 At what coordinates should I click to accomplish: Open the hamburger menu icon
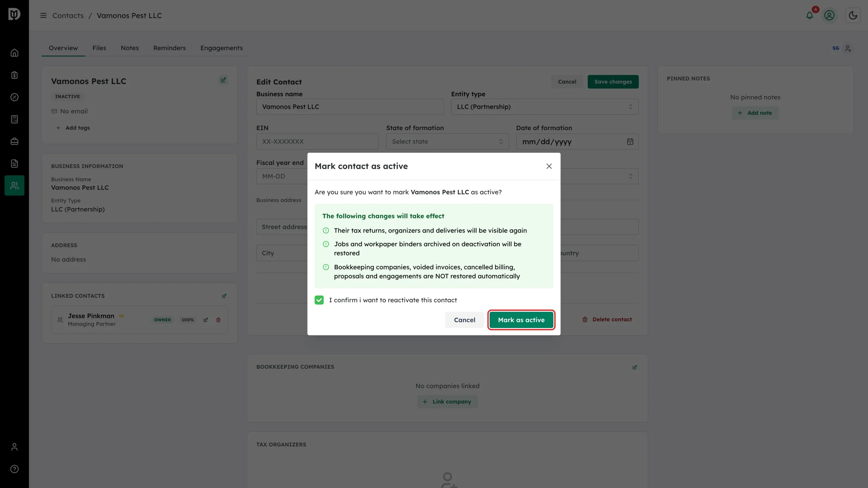(43, 16)
